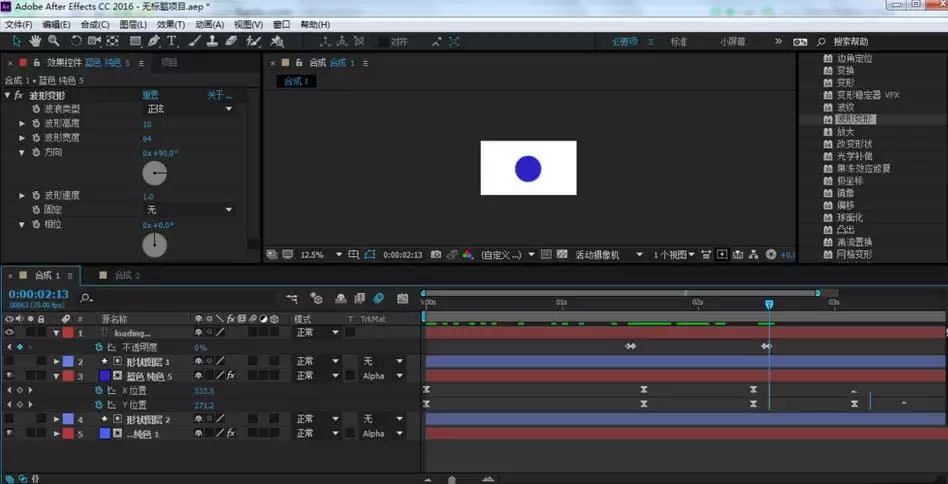Click the 方向 angle dial control
This screenshot has height=484, width=948.
(155, 173)
